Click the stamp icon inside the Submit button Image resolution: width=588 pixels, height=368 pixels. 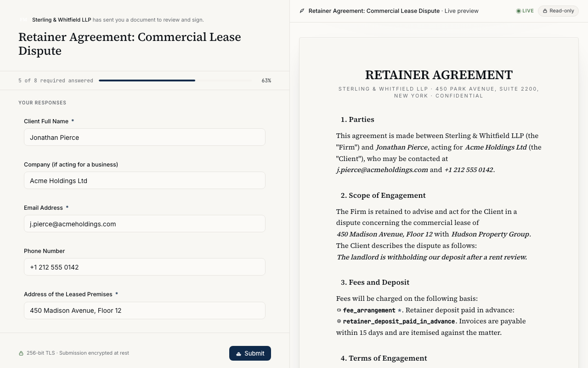click(238, 353)
